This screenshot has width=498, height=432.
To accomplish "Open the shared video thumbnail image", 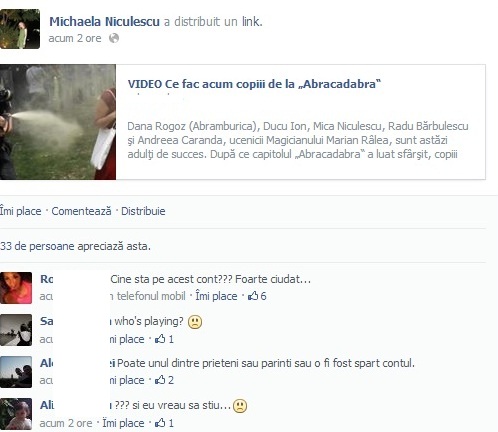I will [58, 122].
